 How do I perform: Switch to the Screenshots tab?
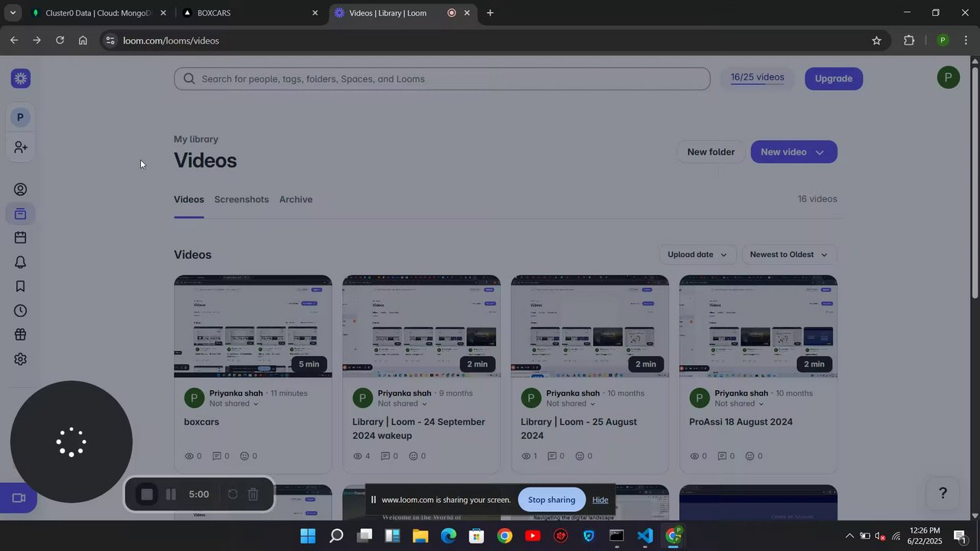pyautogui.click(x=241, y=200)
